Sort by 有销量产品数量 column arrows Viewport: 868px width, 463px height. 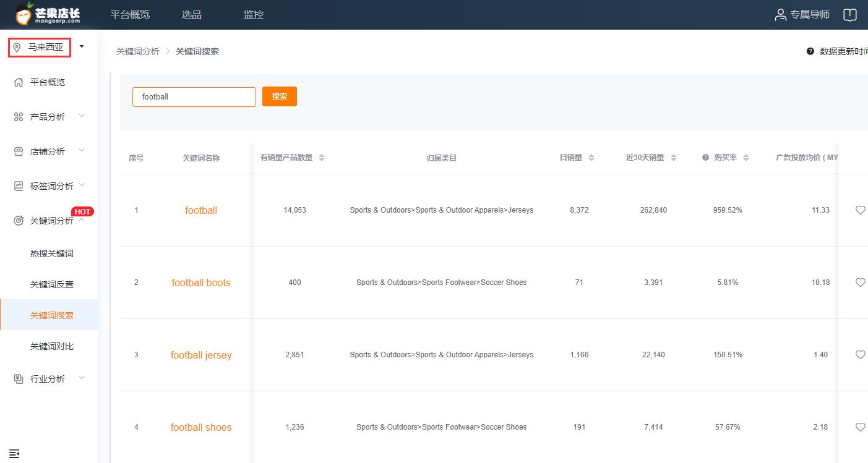click(x=322, y=158)
